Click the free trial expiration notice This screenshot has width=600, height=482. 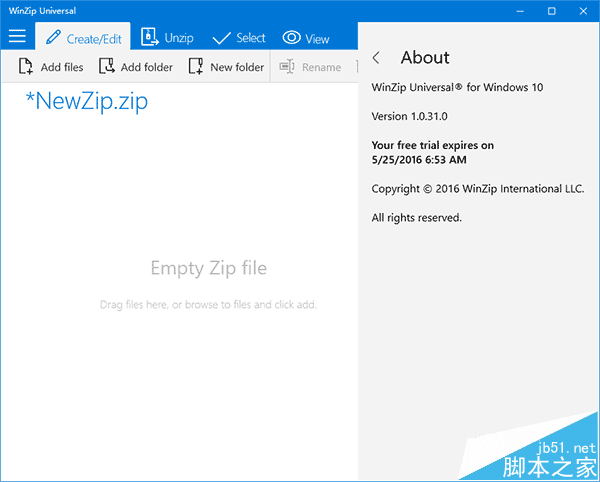(x=432, y=152)
